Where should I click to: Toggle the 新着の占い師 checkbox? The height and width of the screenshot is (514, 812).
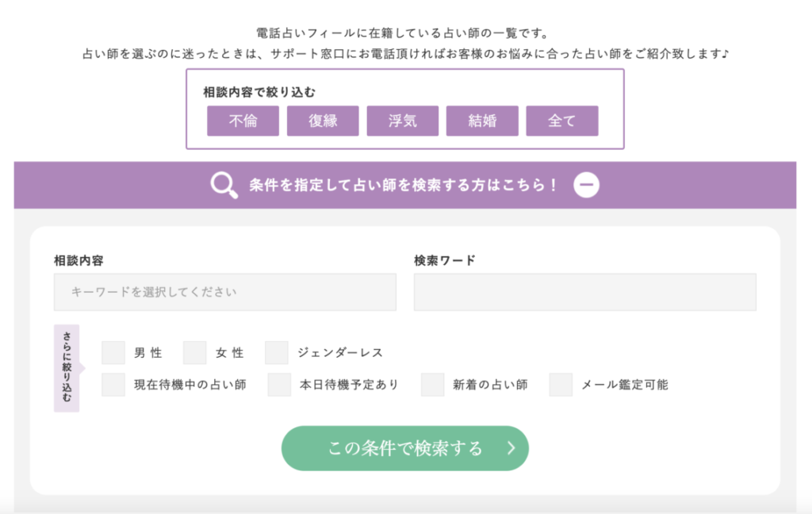pos(433,385)
